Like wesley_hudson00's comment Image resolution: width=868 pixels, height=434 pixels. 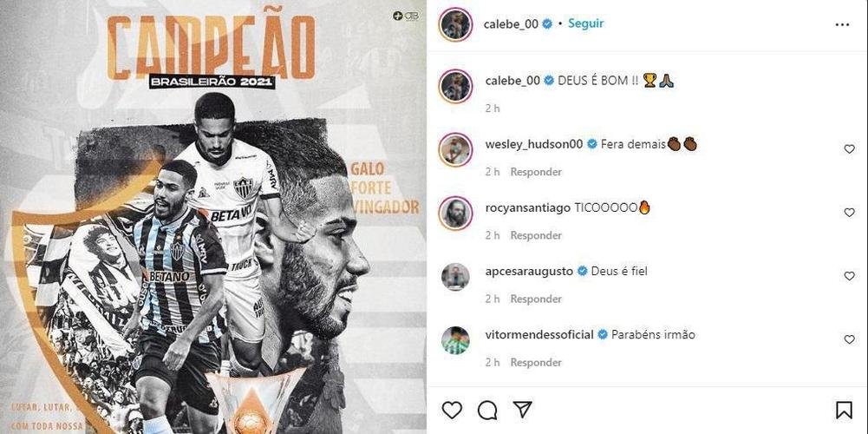tap(849, 148)
